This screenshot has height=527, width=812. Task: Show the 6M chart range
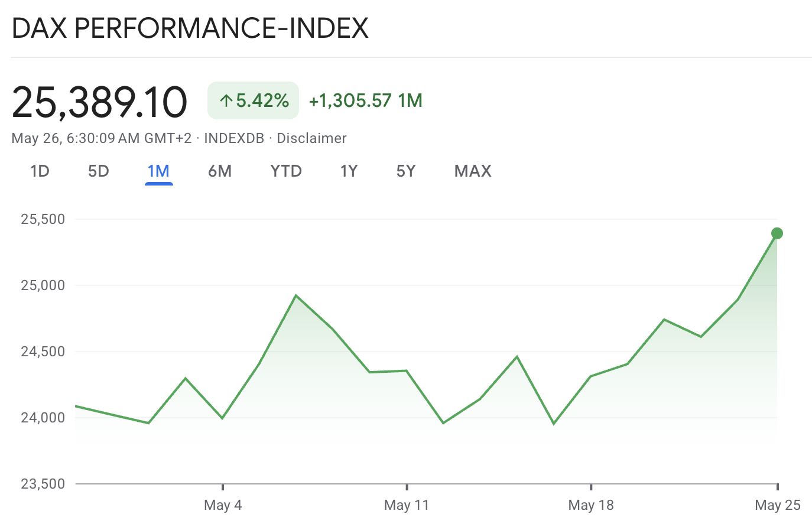point(220,171)
